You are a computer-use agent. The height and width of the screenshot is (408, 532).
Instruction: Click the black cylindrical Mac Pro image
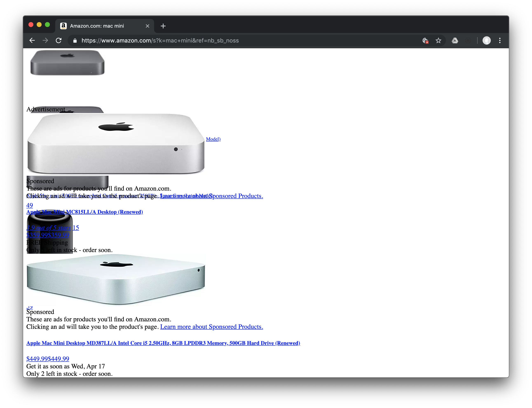pos(50,232)
